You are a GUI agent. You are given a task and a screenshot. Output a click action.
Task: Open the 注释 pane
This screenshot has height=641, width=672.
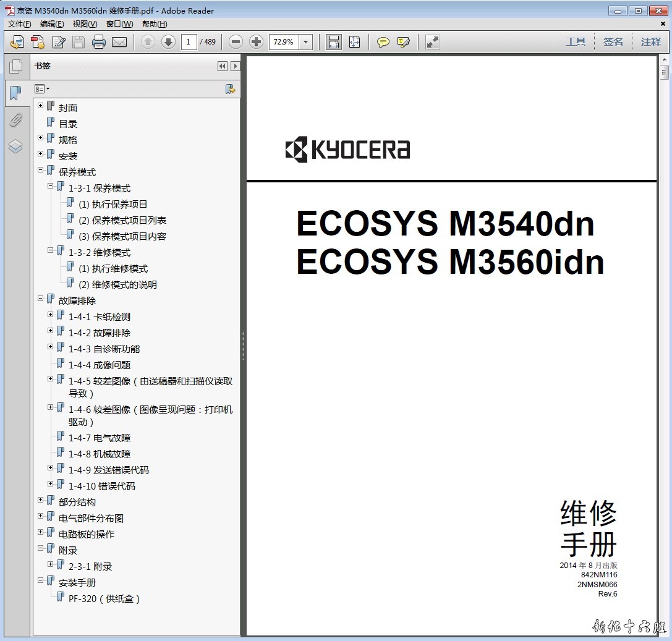tap(650, 42)
